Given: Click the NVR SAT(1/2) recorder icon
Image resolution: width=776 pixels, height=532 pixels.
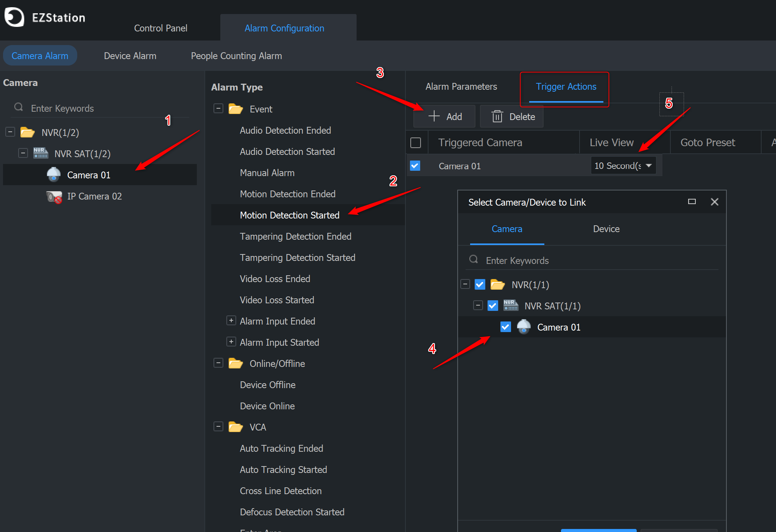Looking at the screenshot, I should (41, 153).
